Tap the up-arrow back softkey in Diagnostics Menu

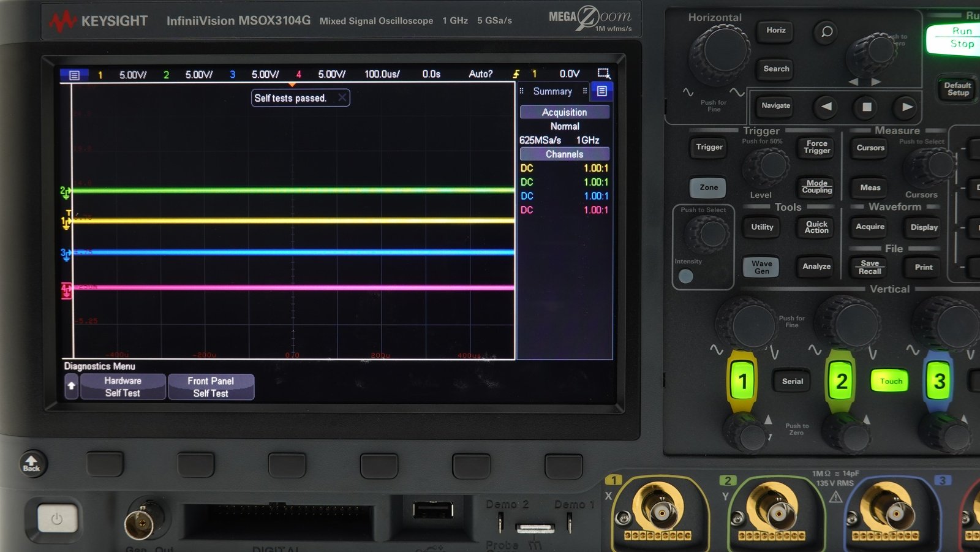click(72, 387)
